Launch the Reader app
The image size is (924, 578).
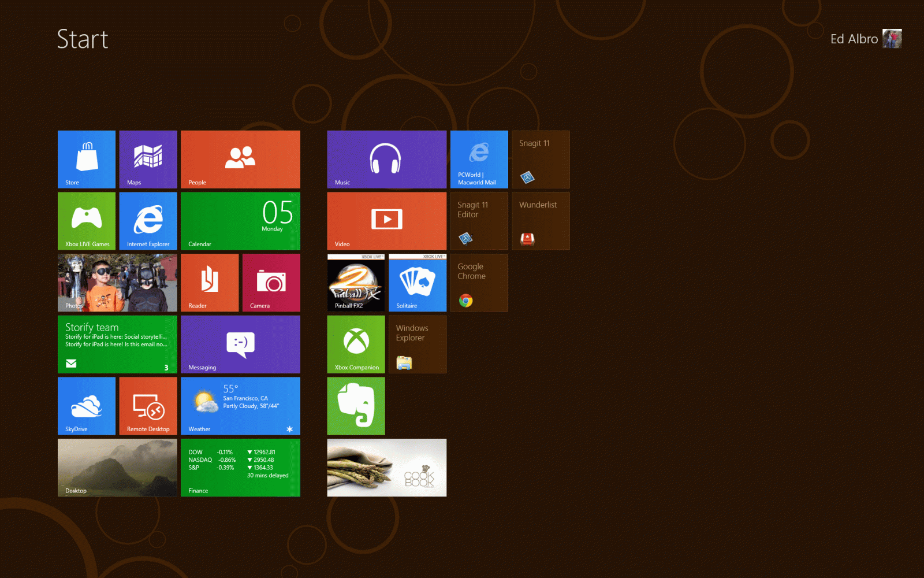pyautogui.click(x=209, y=283)
